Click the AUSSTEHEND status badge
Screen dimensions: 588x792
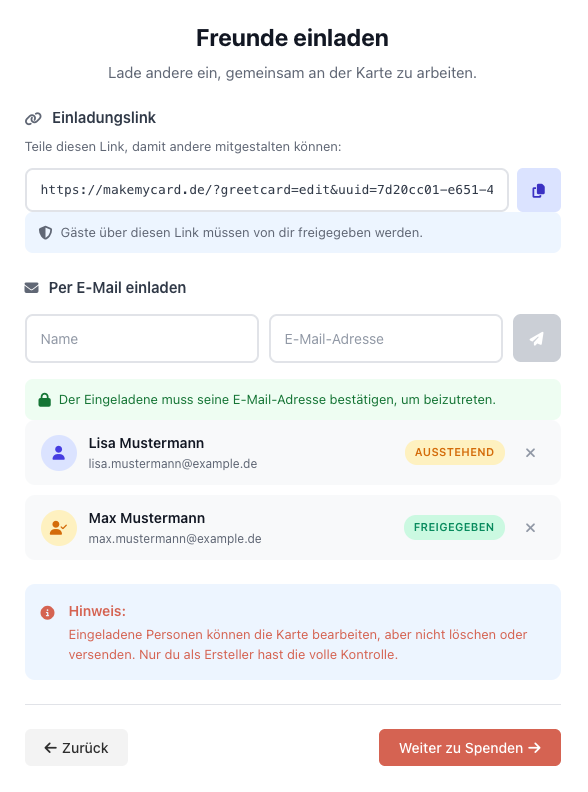coord(455,452)
